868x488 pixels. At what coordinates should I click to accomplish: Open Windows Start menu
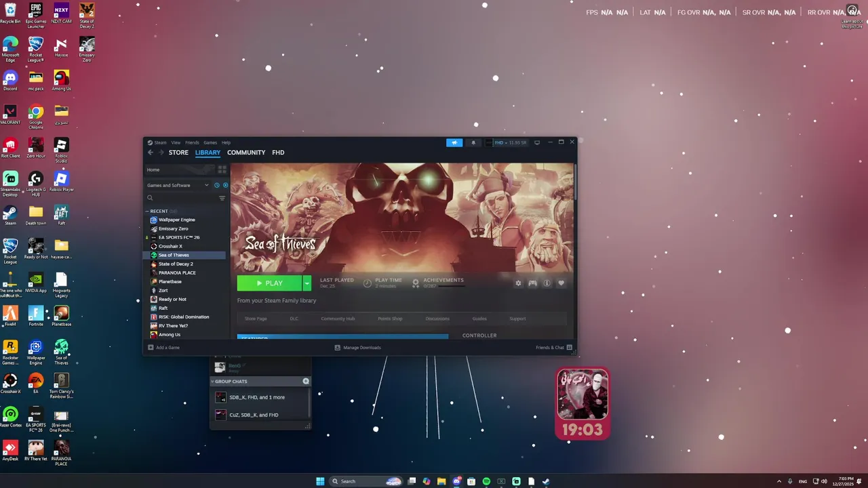point(320,481)
